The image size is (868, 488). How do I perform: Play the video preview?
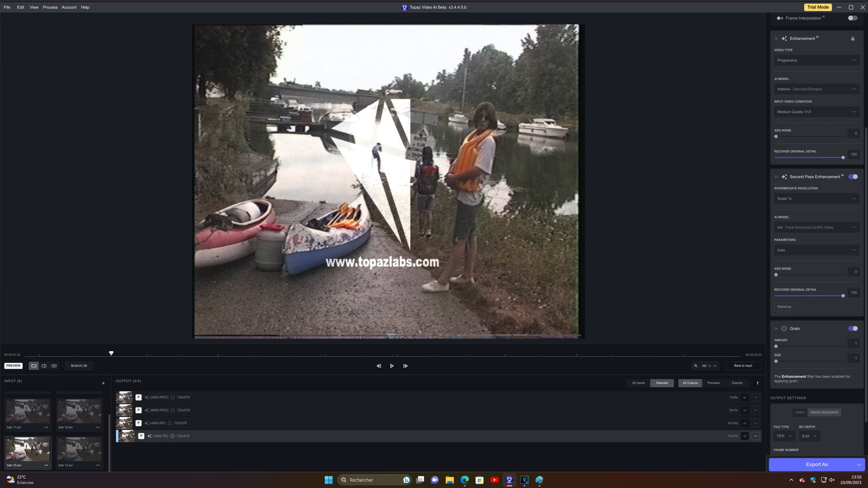click(x=392, y=366)
